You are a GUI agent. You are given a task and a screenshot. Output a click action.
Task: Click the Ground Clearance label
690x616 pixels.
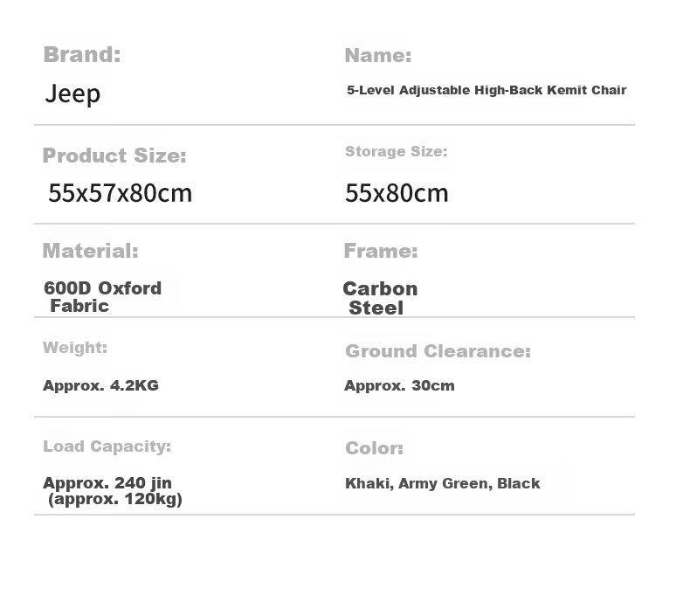tap(438, 351)
